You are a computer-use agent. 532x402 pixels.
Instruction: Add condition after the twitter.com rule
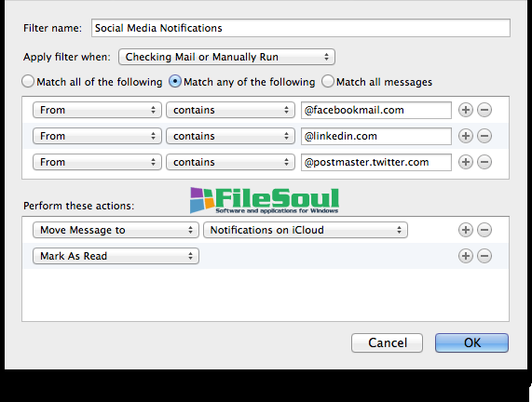pos(466,162)
